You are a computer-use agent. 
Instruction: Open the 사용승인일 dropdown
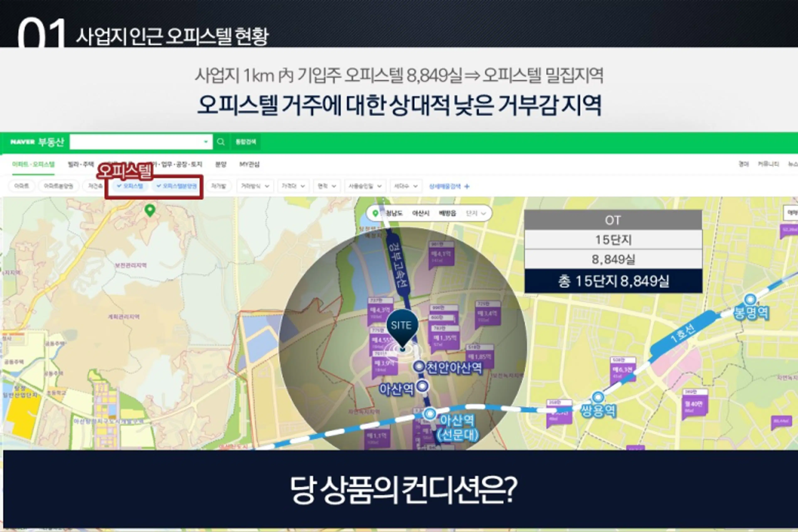click(365, 186)
